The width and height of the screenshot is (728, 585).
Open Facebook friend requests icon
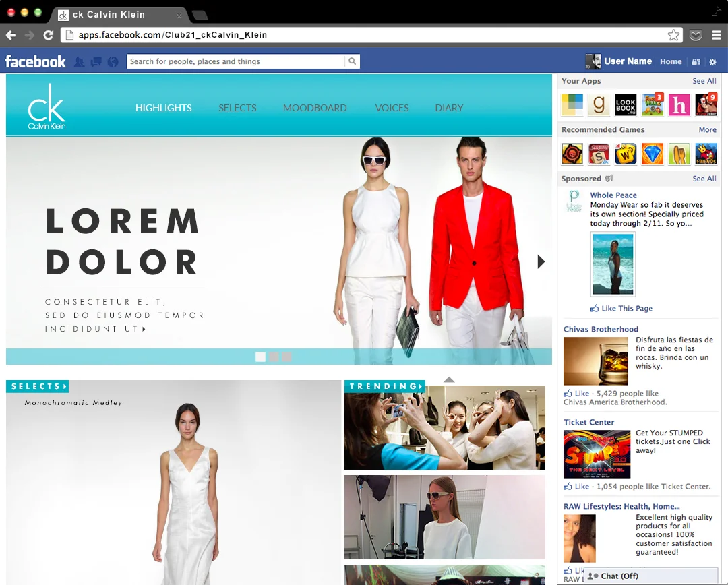tap(80, 62)
